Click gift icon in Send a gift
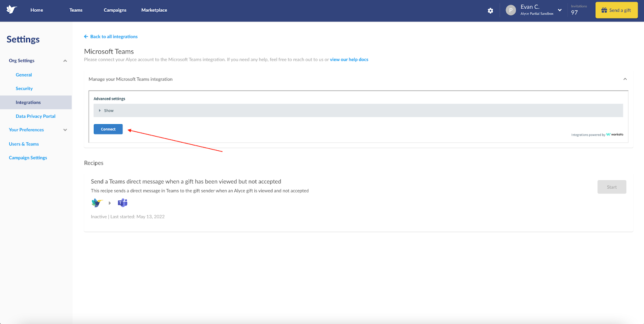This screenshot has height=324, width=644. [x=604, y=10]
